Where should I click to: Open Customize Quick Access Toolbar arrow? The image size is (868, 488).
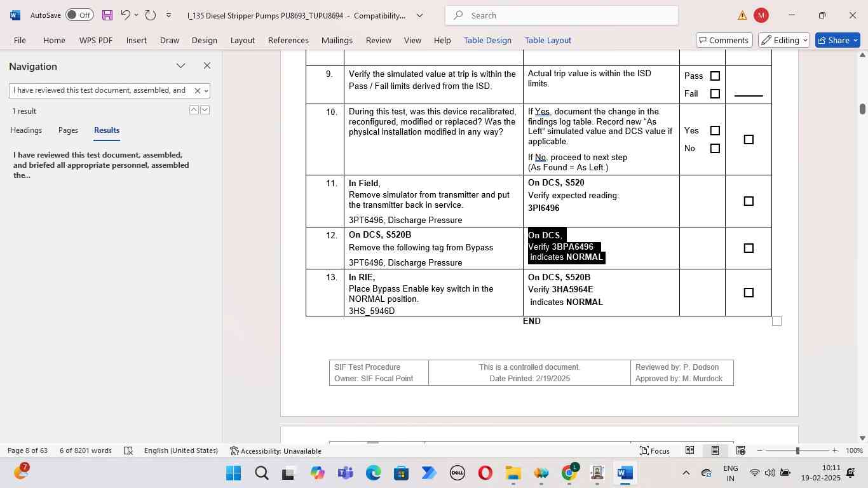click(x=168, y=15)
